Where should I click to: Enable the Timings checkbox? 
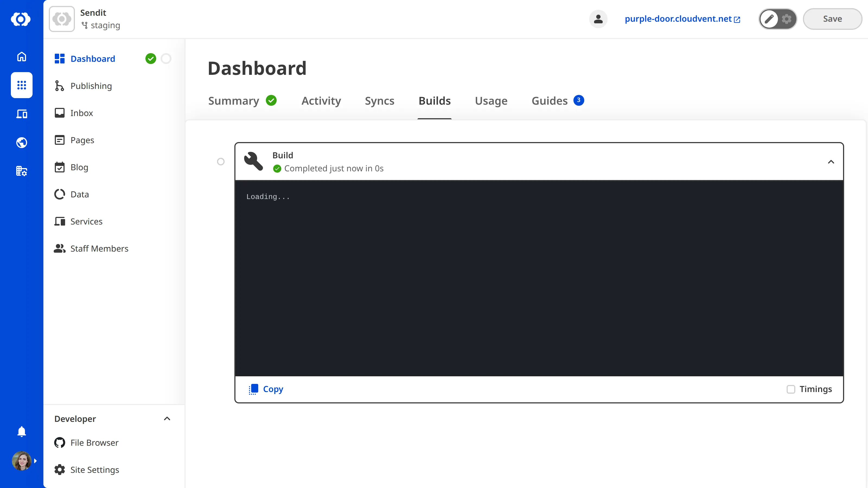coord(792,389)
